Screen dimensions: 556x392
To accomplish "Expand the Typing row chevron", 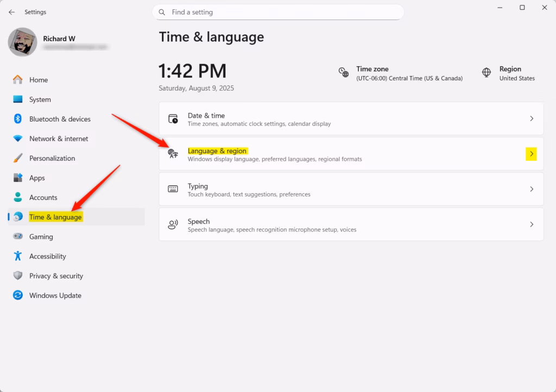I will click(531, 189).
